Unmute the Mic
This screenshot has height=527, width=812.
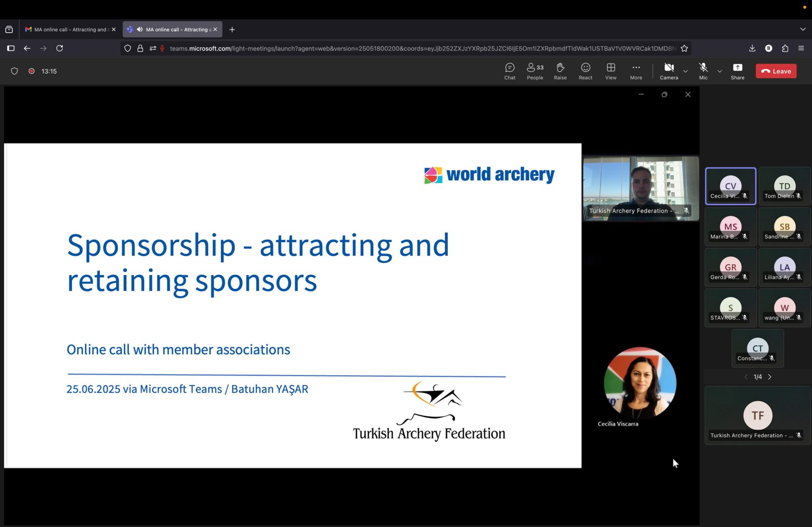703,71
